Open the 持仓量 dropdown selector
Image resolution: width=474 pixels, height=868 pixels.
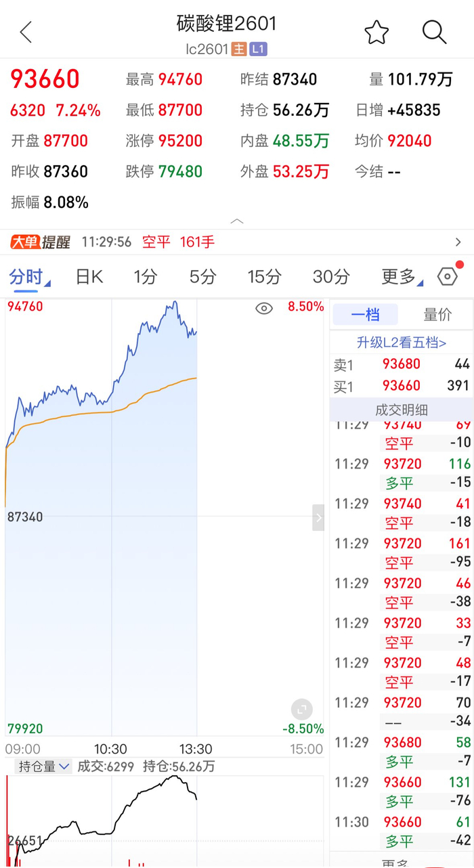tap(43, 767)
